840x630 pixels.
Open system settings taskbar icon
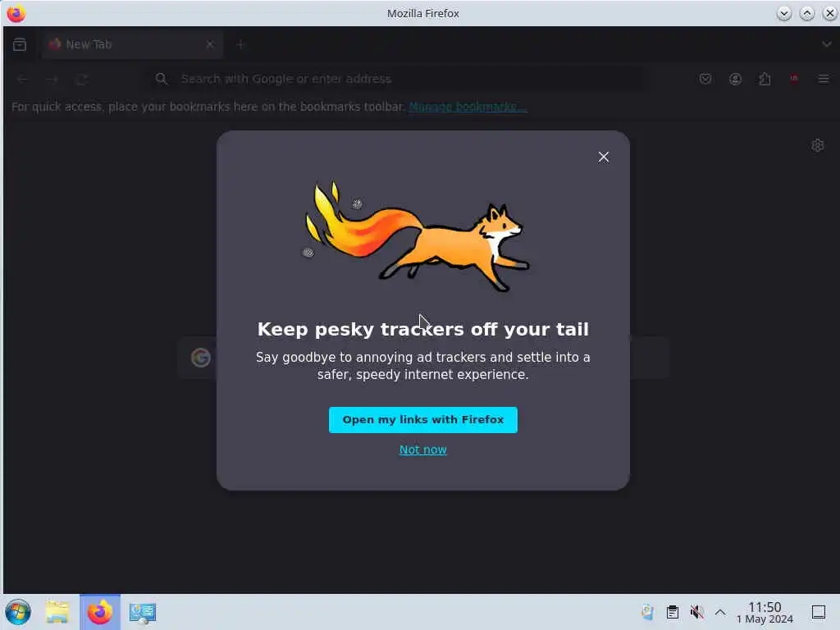(143, 612)
